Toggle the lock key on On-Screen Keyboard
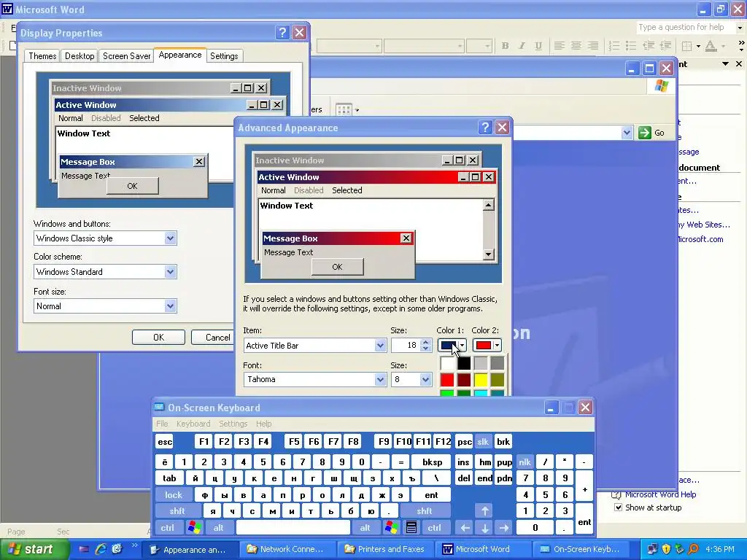 pyautogui.click(x=174, y=495)
